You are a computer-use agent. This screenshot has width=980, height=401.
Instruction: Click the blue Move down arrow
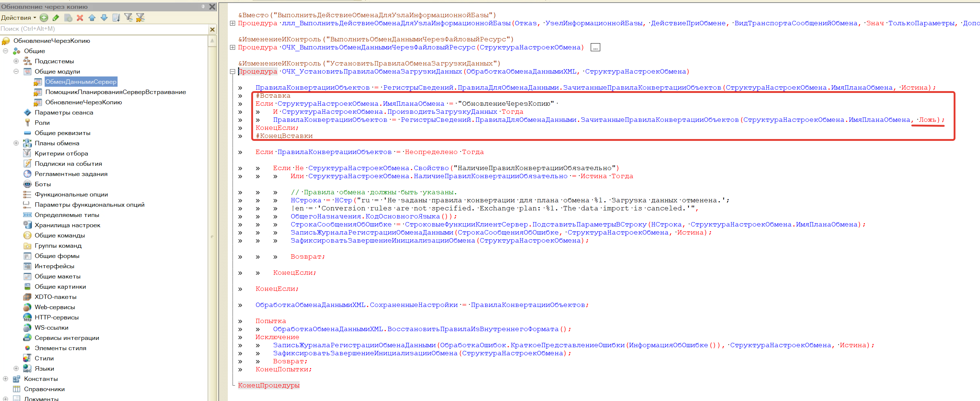[x=104, y=18]
